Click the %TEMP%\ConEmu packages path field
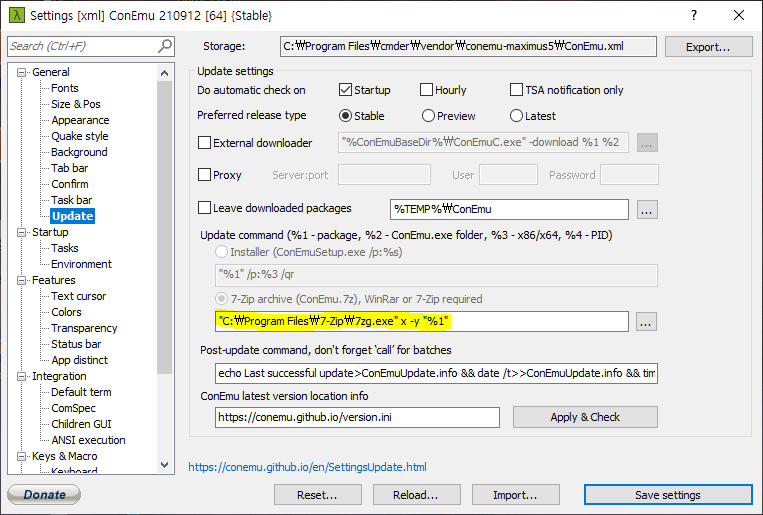The width and height of the screenshot is (763, 515). pyautogui.click(x=509, y=209)
